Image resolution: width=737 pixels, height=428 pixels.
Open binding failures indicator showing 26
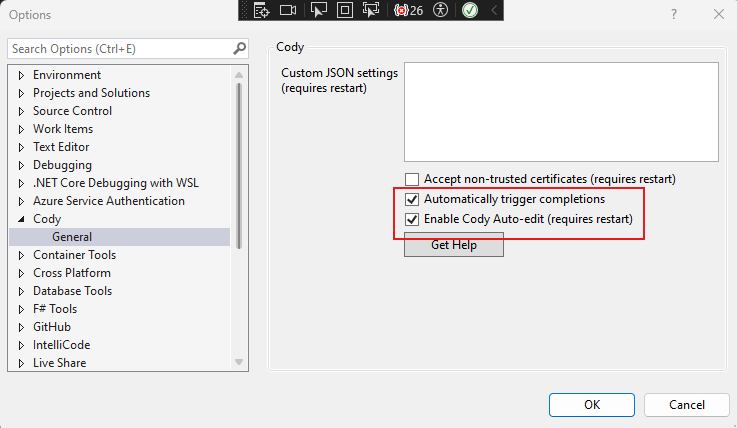click(x=408, y=10)
